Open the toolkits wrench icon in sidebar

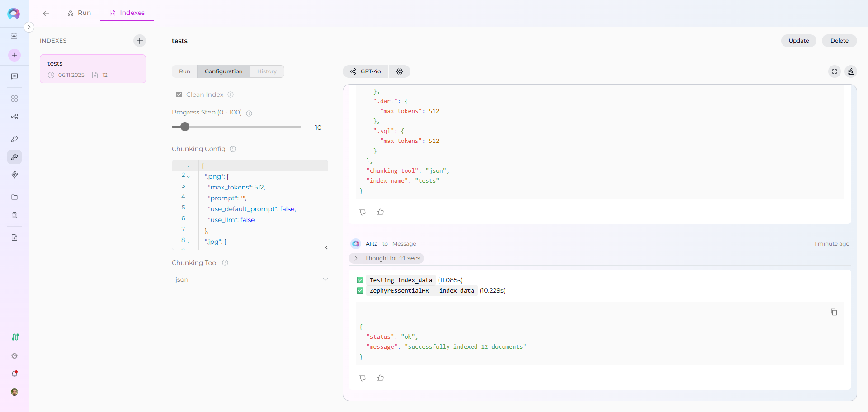tap(14, 157)
